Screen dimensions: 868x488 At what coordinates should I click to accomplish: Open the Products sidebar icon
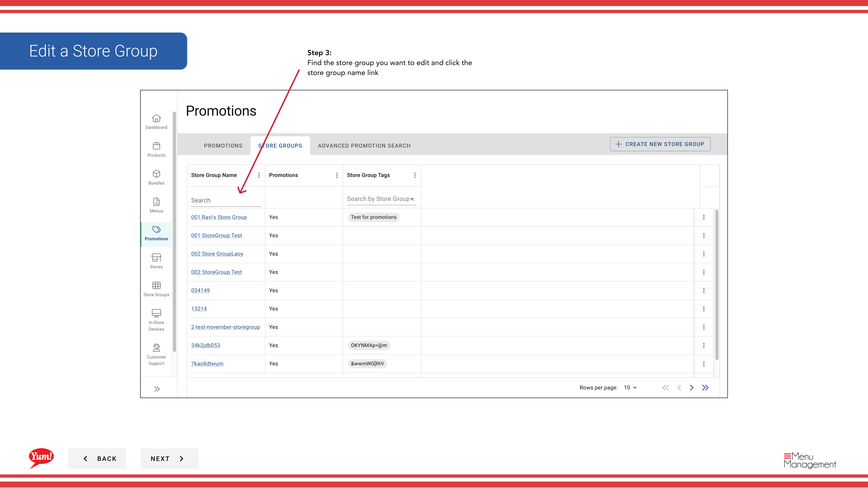point(156,146)
